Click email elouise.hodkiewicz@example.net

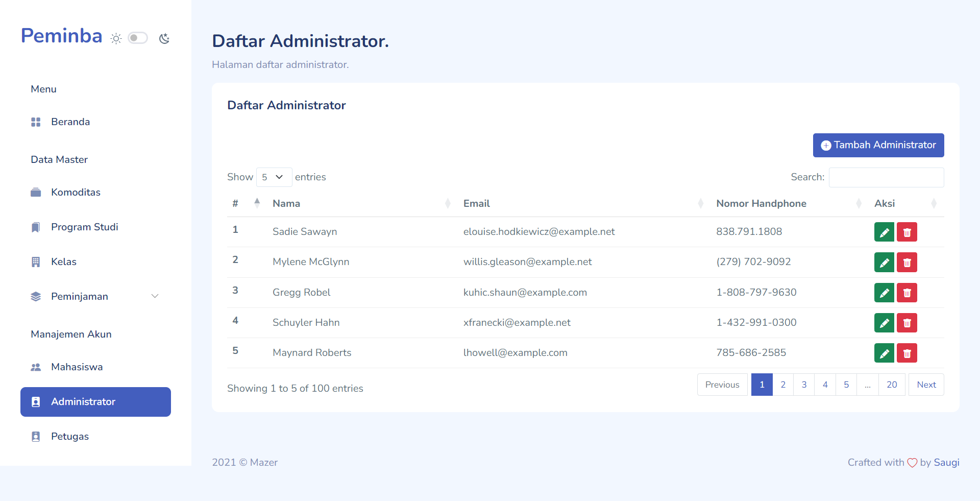tap(539, 232)
